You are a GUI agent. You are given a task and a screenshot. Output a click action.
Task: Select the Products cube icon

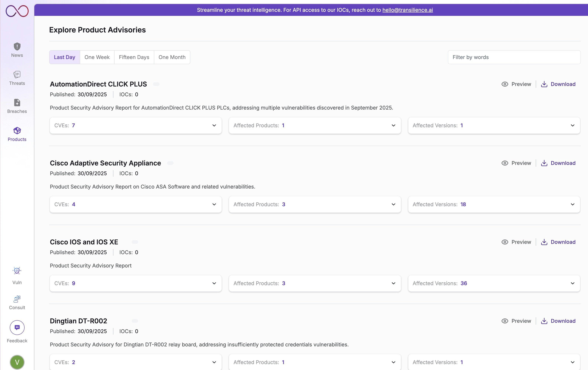[x=17, y=130]
